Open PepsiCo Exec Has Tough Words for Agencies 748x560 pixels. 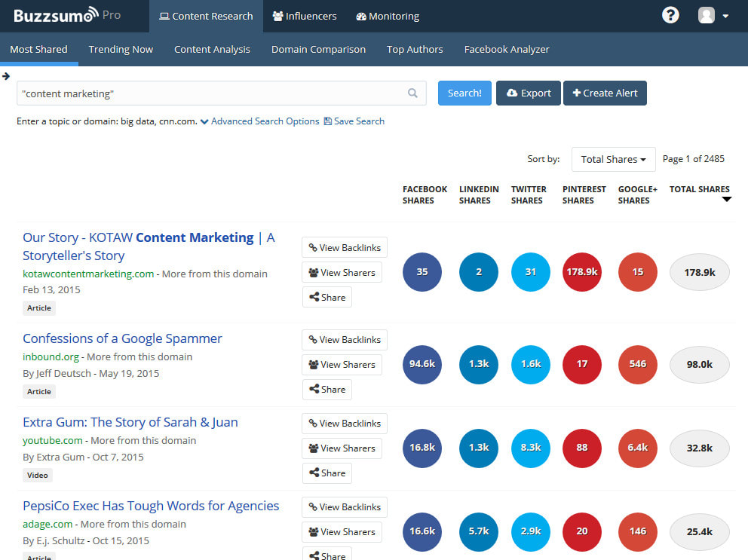(x=151, y=506)
